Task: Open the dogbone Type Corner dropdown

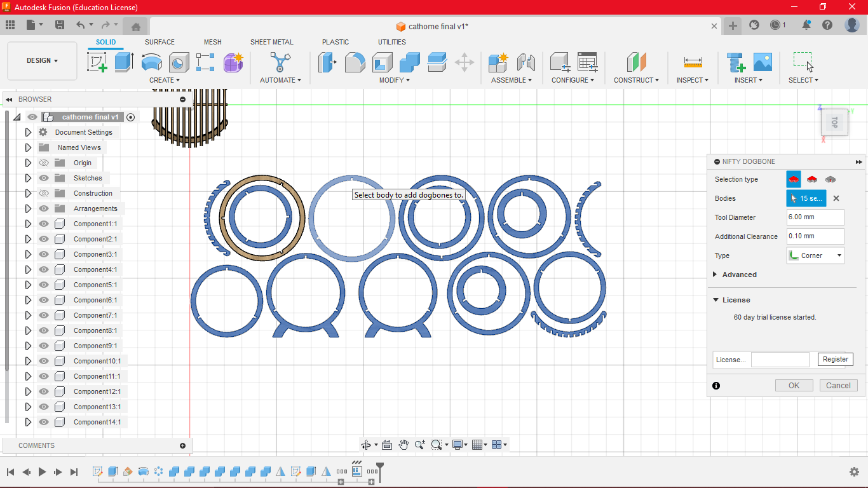Action: pyautogui.click(x=815, y=255)
